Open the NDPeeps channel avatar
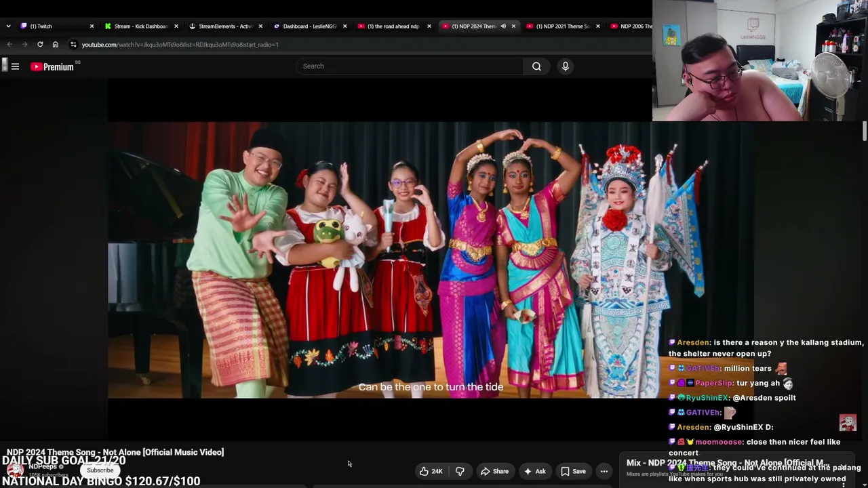This screenshot has height=488, width=868. (15, 470)
